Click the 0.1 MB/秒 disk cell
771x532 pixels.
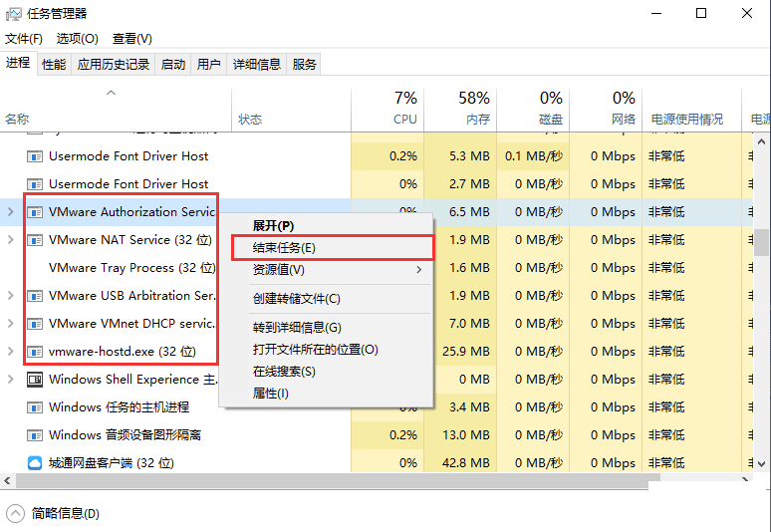tap(533, 156)
